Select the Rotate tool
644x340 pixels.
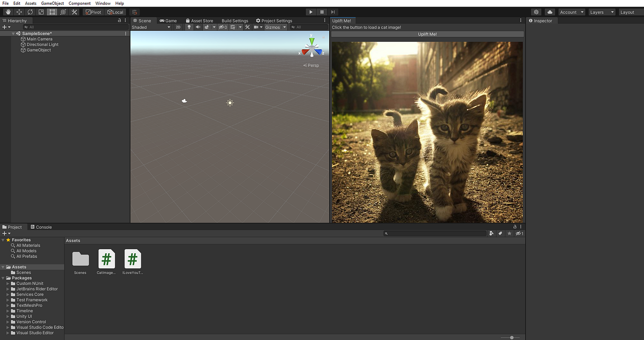click(30, 12)
